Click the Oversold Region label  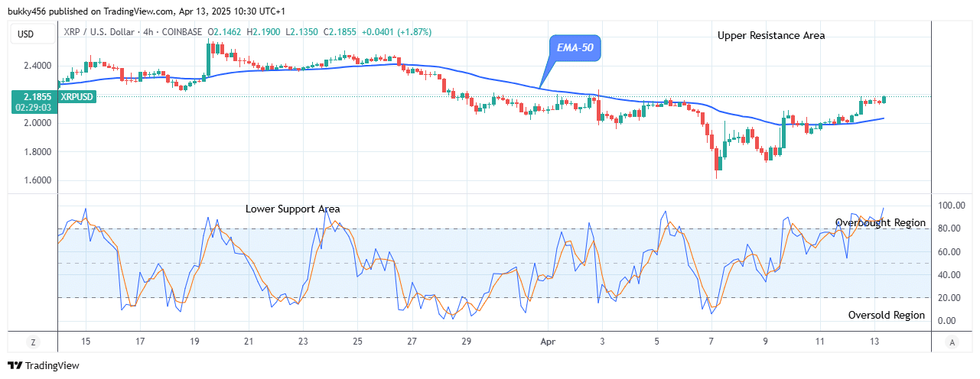(x=887, y=315)
